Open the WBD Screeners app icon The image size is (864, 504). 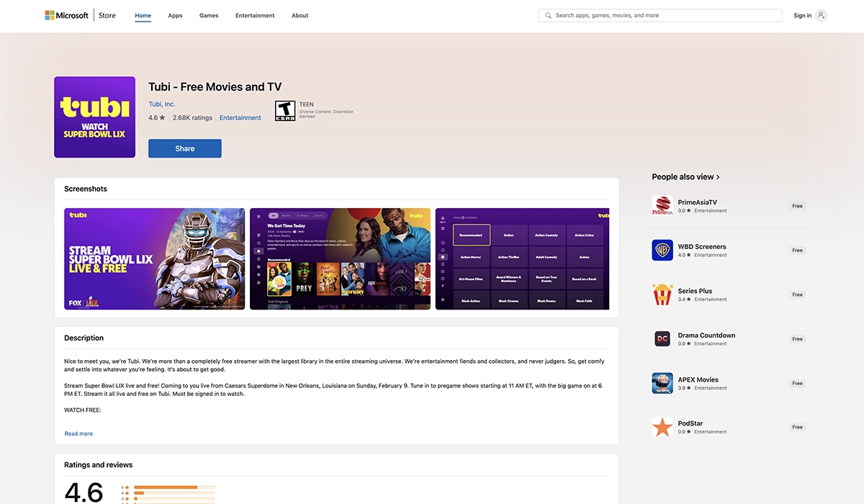pos(662,250)
